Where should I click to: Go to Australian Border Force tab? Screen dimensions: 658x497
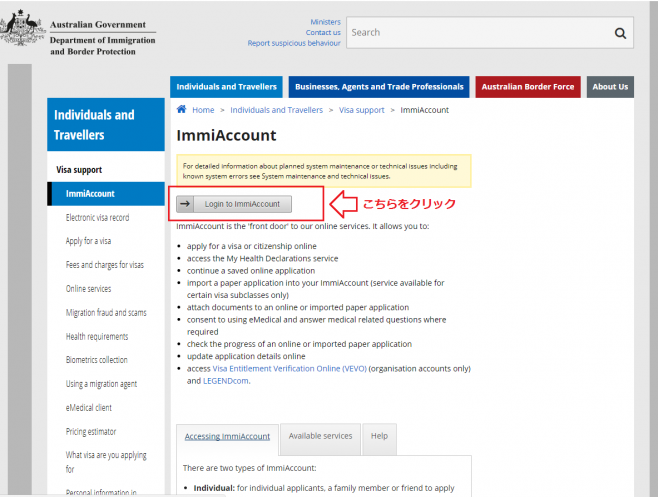coord(528,87)
